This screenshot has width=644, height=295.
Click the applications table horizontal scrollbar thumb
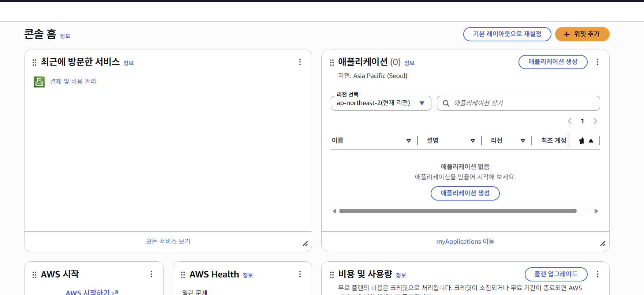[458, 211]
